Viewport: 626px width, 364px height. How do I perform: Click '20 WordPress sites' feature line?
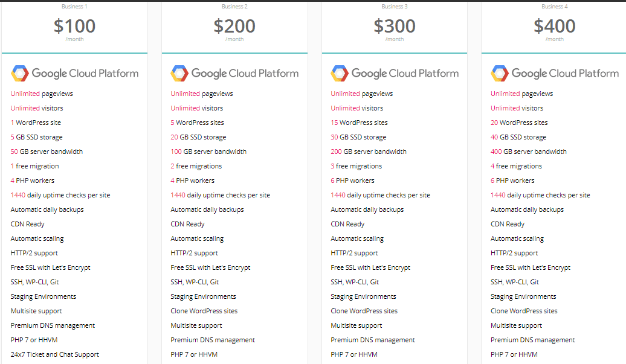point(519,123)
